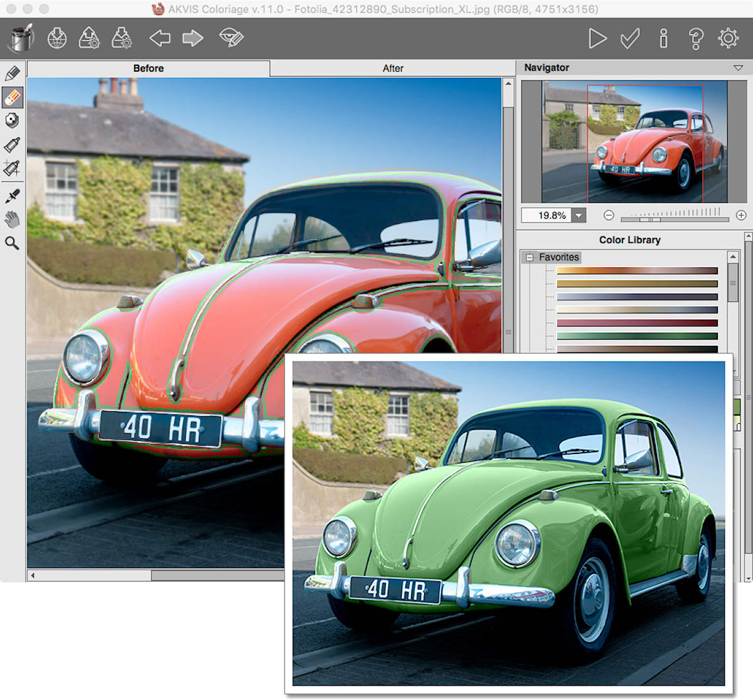Switch to the Before tab

pos(148,68)
